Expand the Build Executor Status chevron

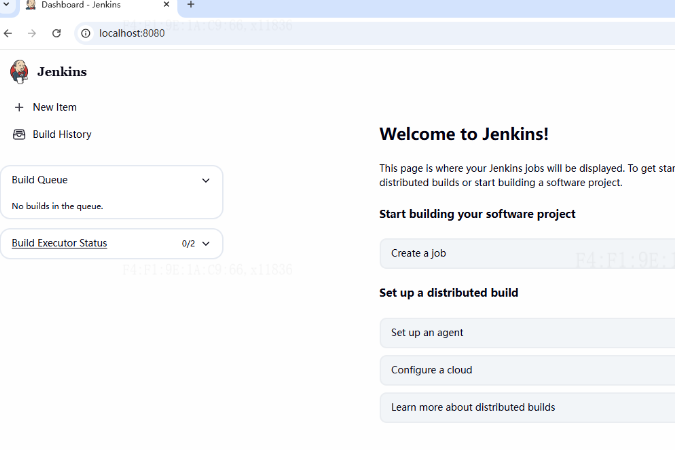(x=206, y=244)
